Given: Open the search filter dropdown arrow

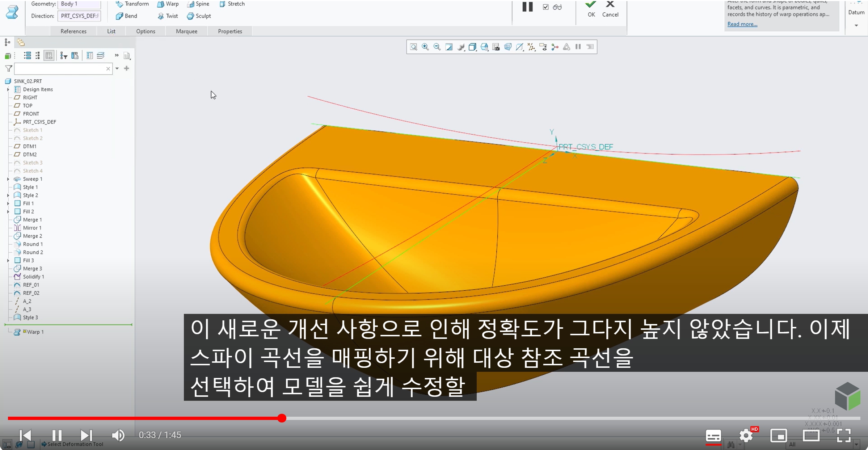Looking at the screenshot, I should pos(117,68).
